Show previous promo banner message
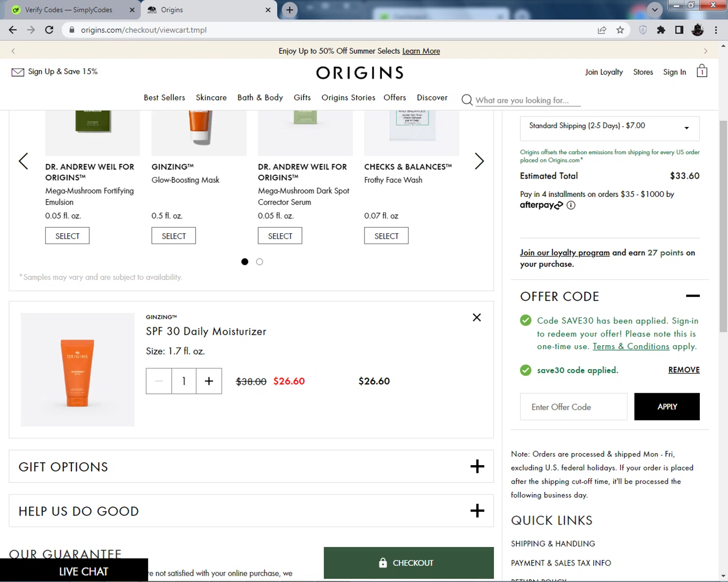728x582 pixels. [13, 51]
